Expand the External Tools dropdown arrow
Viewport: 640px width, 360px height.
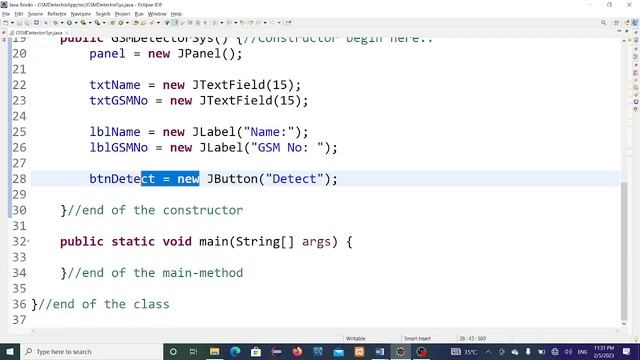(x=104, y=23)
